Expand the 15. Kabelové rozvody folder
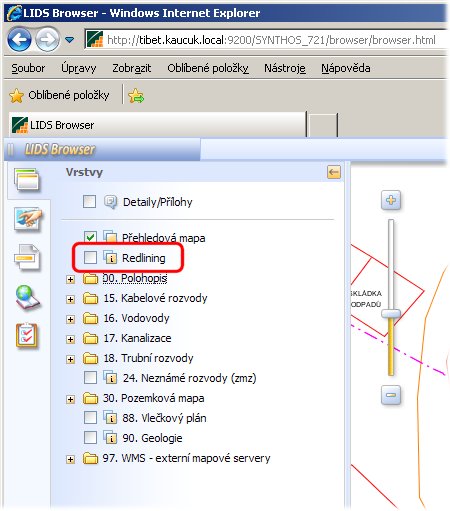This screenshot has height=511, width=450. (70, 299)
